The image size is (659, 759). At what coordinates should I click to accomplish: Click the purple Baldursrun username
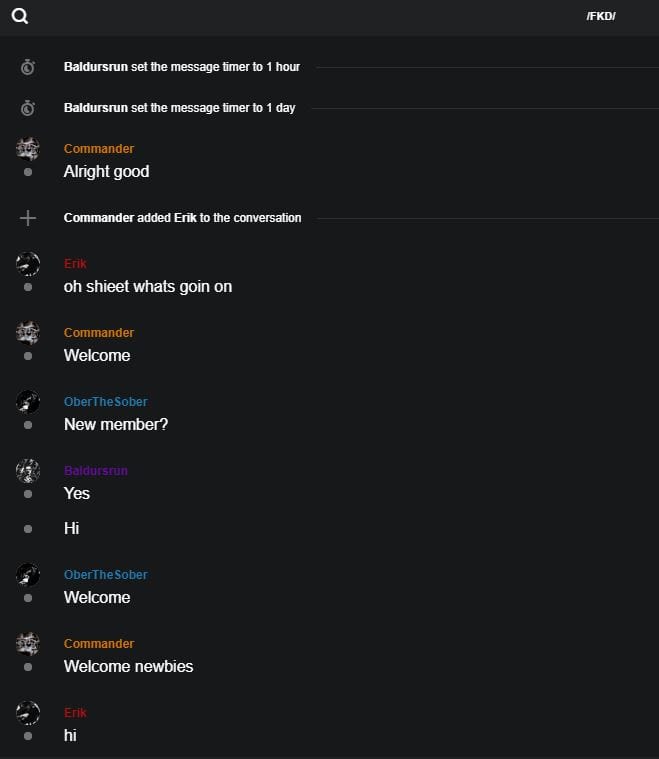pos(96,471)
